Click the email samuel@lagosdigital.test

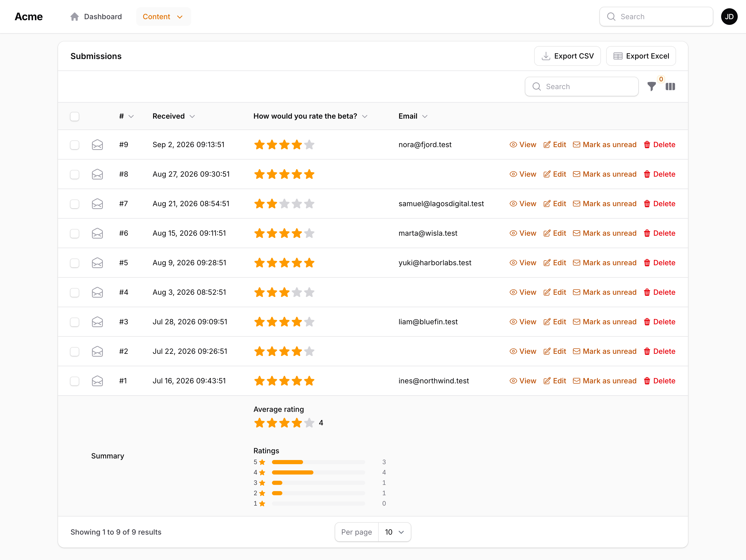[x=441, y=204]
